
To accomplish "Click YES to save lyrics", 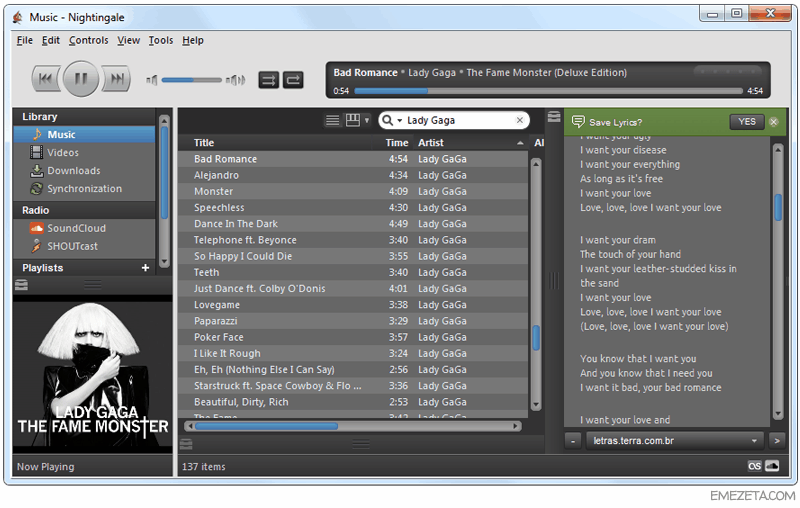I will click(x=746, y=121).
